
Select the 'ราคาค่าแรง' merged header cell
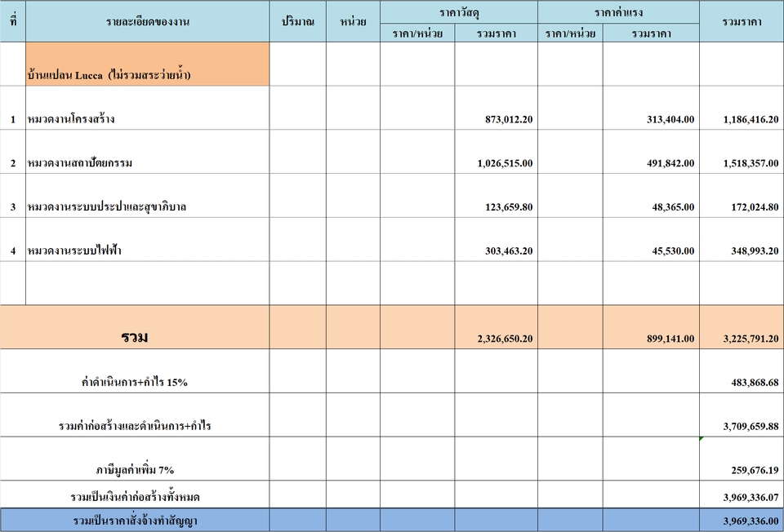pyautogui.click(x=618, y=12)
